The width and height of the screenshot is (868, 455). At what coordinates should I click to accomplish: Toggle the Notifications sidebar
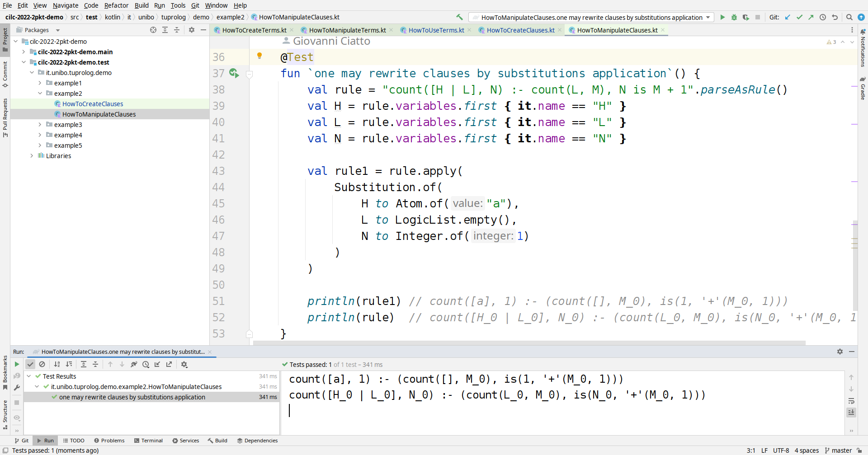coord(863,48)
